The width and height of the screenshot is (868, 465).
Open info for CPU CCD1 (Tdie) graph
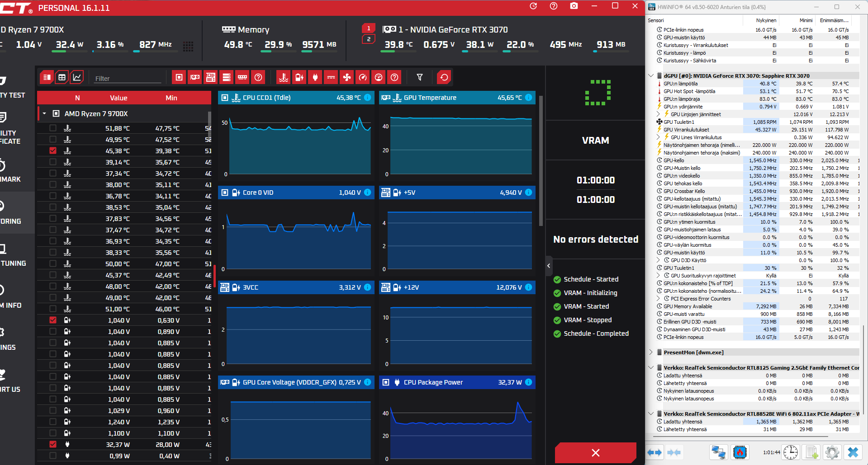(x=368, y=98)
